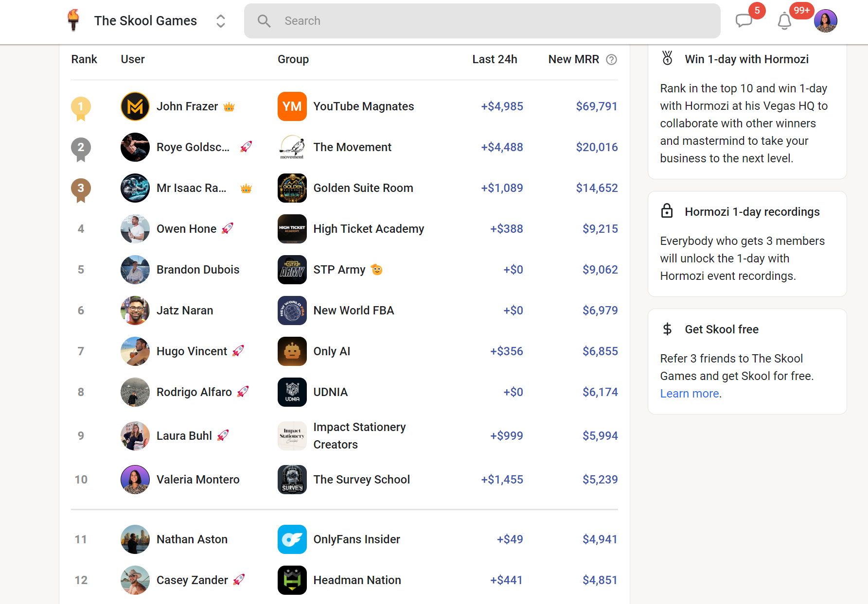Click emoji badge next to STP Army
868x604 pixels.
tap(376, 269)
